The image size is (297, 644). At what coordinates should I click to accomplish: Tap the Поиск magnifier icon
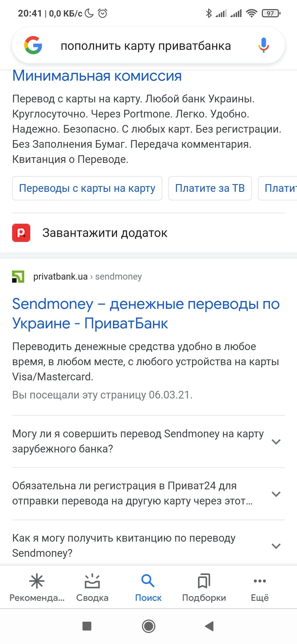coord(148,581)
